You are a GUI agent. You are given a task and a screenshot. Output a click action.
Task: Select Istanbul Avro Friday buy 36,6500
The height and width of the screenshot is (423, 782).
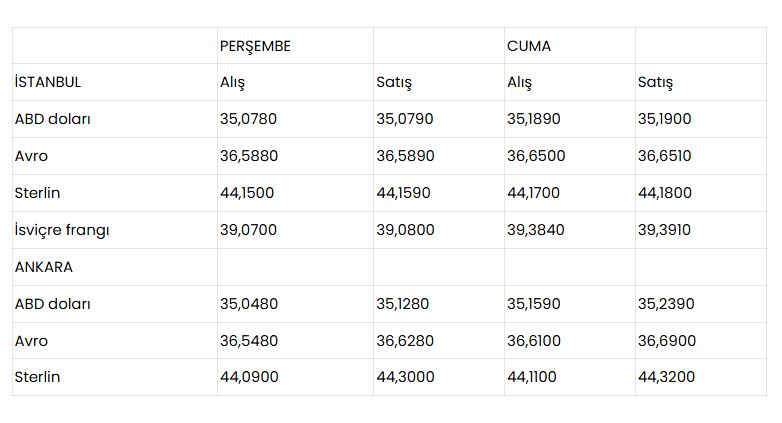pyautogui.click(x=536, y=156)
